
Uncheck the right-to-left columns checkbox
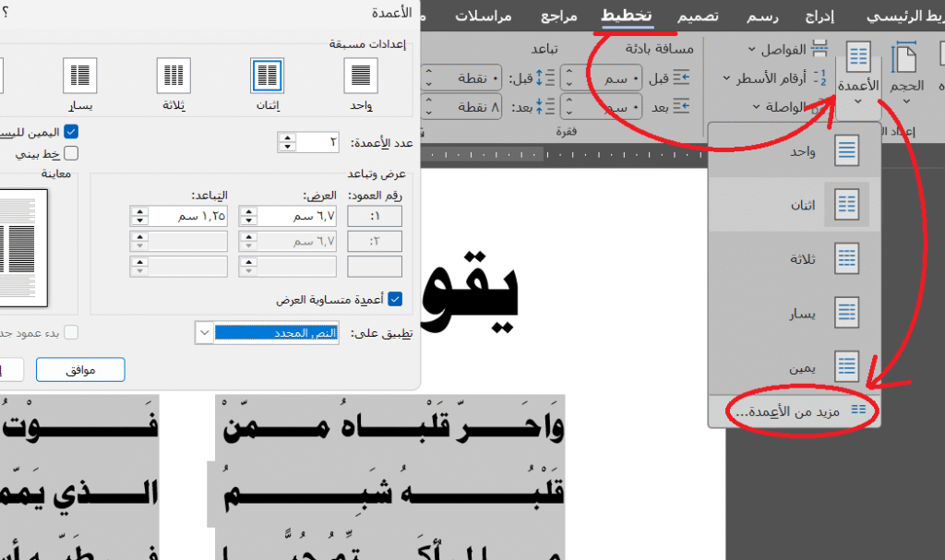click(71, 132)
